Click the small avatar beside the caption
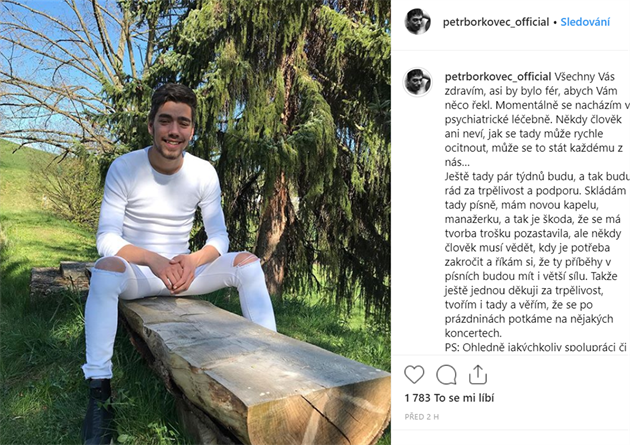The height and width of the screenshot is (445, 630). (x=417, y=82)
